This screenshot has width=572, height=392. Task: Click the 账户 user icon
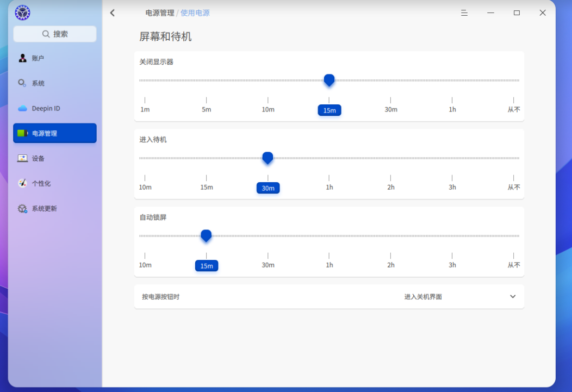23,58
